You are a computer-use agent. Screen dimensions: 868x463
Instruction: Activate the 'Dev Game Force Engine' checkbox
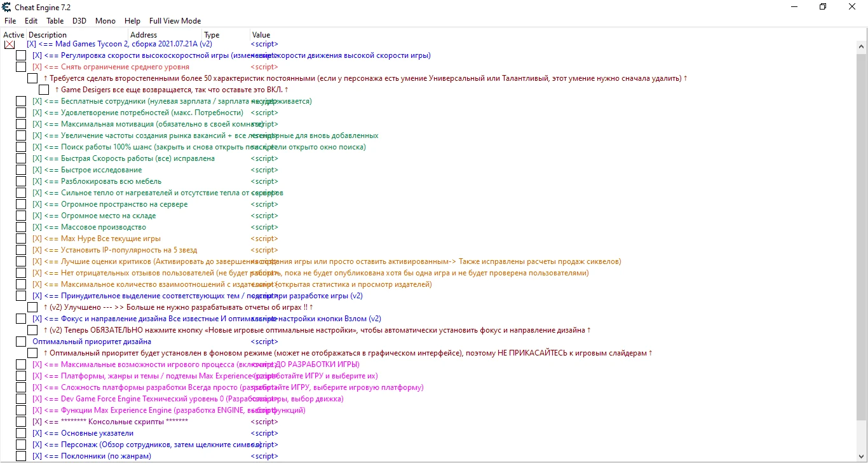21,399
